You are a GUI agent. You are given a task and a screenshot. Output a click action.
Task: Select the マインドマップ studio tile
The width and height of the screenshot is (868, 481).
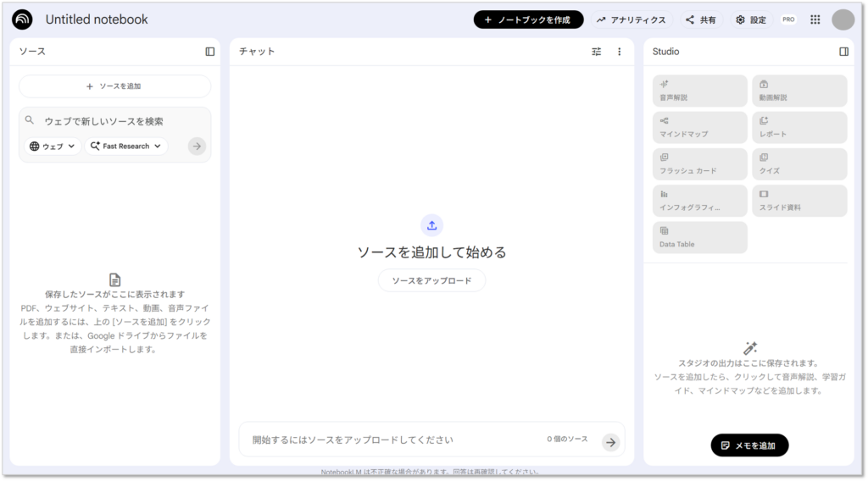click(700, 127)
